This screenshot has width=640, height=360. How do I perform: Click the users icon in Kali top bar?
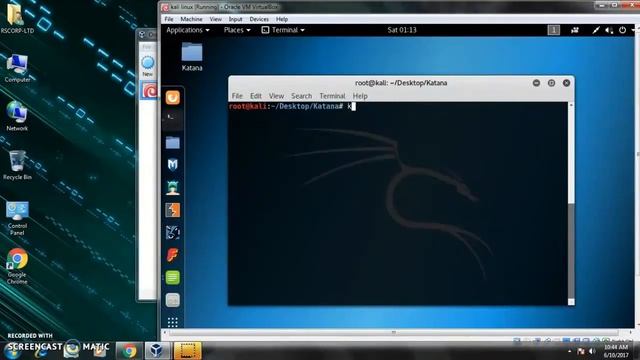tap(575, 30)
